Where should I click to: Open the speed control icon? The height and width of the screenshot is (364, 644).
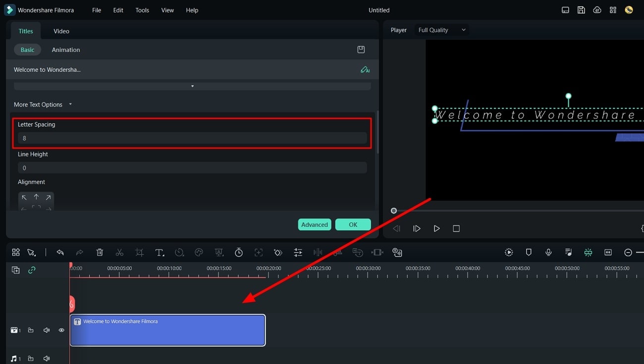click(179, 253)
